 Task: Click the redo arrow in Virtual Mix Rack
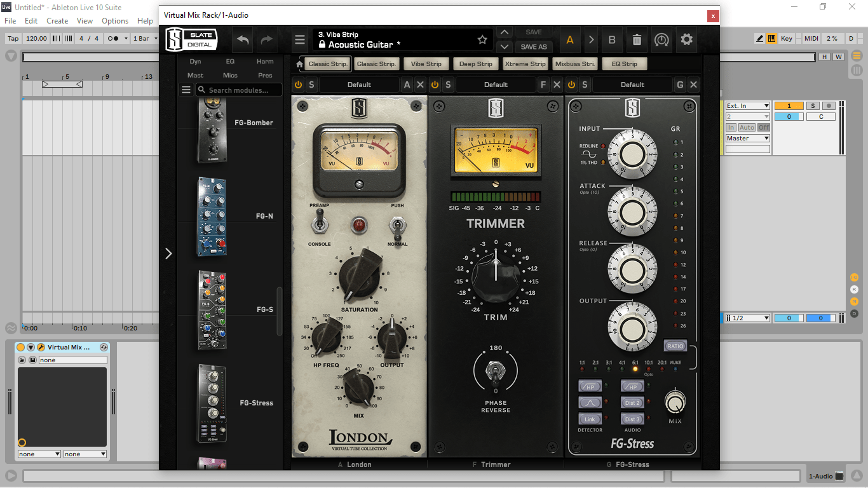[267, 39]
